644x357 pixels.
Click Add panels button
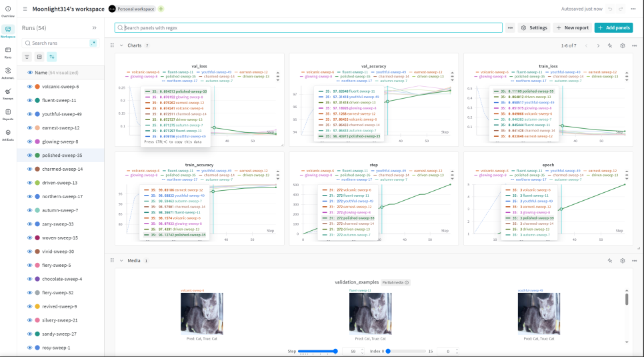point(613,27)
